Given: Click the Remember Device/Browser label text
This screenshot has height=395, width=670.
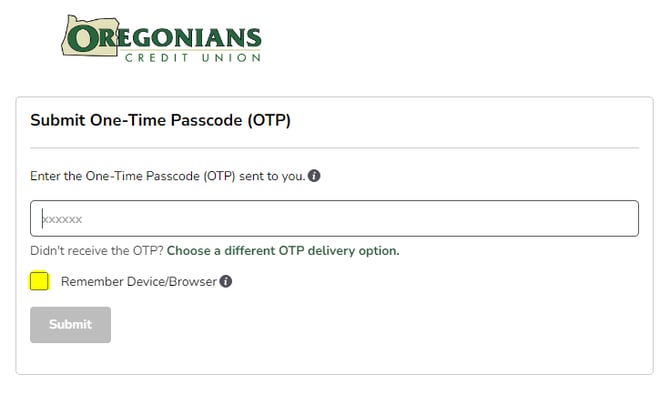Looking at the screenshot, I should tap(139, 281).
